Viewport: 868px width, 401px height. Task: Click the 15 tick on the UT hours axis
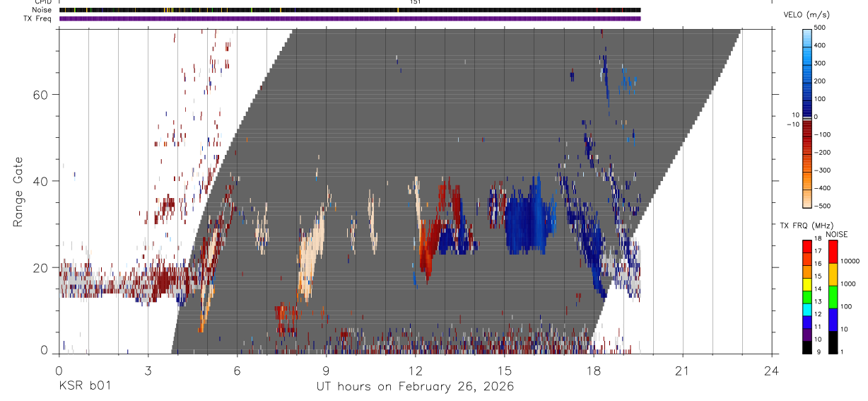click(505, 370)
